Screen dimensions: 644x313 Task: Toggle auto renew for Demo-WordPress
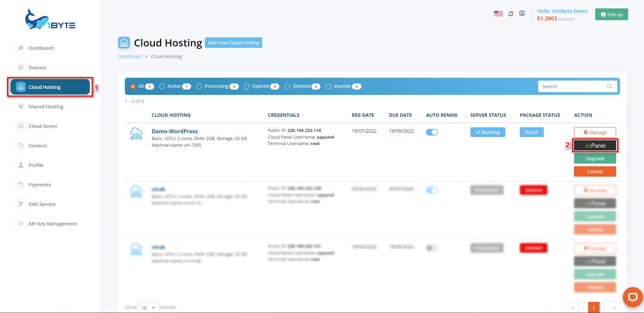[432, 132]
